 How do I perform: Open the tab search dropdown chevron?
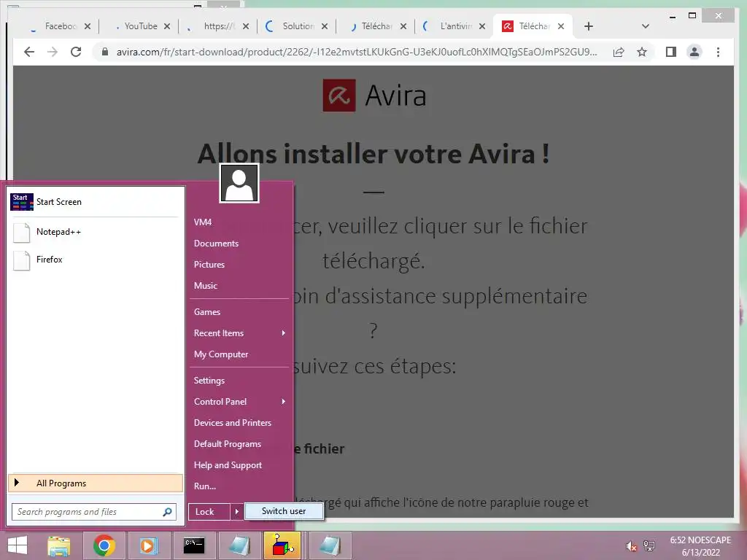[646, 26]
